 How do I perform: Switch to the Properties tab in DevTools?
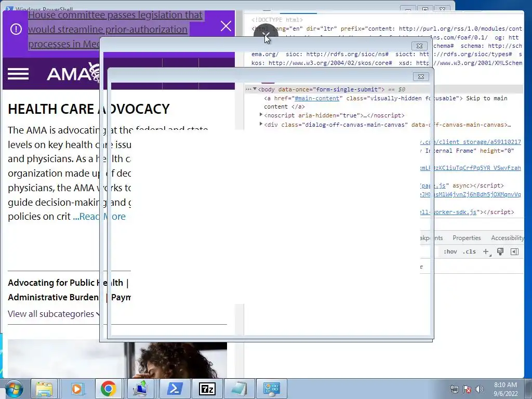tap(467, 238)
